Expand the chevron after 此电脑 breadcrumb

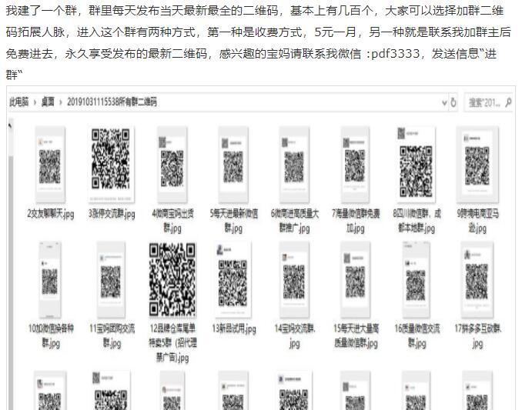35,102
